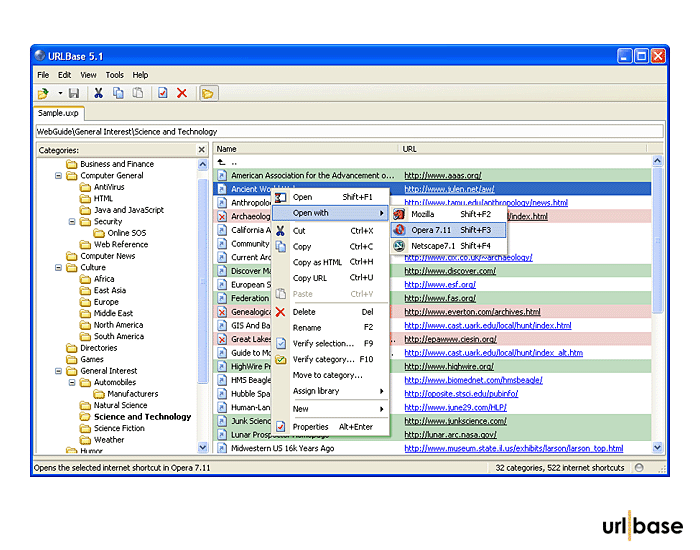Click the Name column header
Image resolution: width=700 pixels, height=550 pixels.
pyautogui.click(x=305, y=149)
